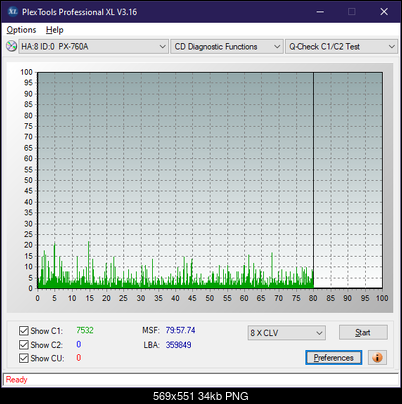Click the MSF label
Viewport: 402px width, 404px height.
tap(151, 330)
